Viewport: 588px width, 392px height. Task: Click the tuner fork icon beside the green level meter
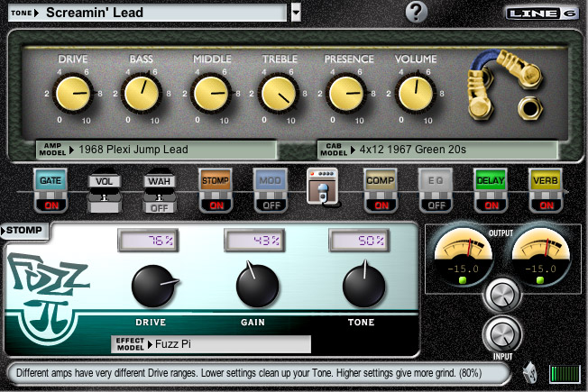click(530, 373)
